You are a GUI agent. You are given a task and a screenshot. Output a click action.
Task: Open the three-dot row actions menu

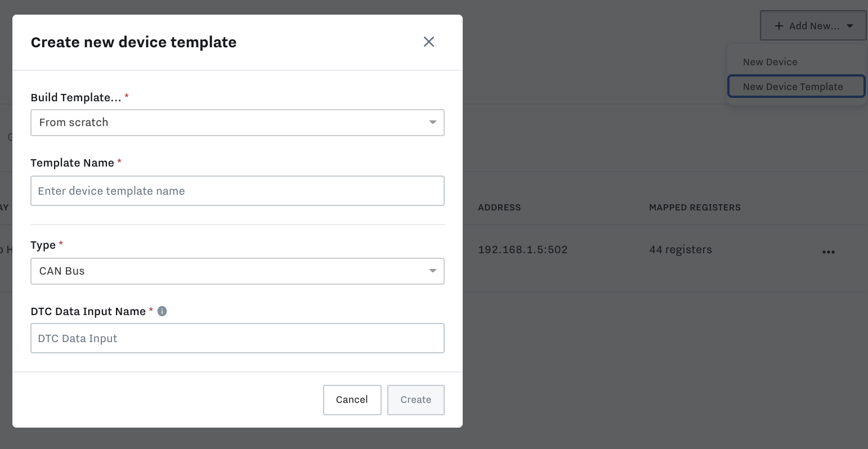[x=829, y=252]
